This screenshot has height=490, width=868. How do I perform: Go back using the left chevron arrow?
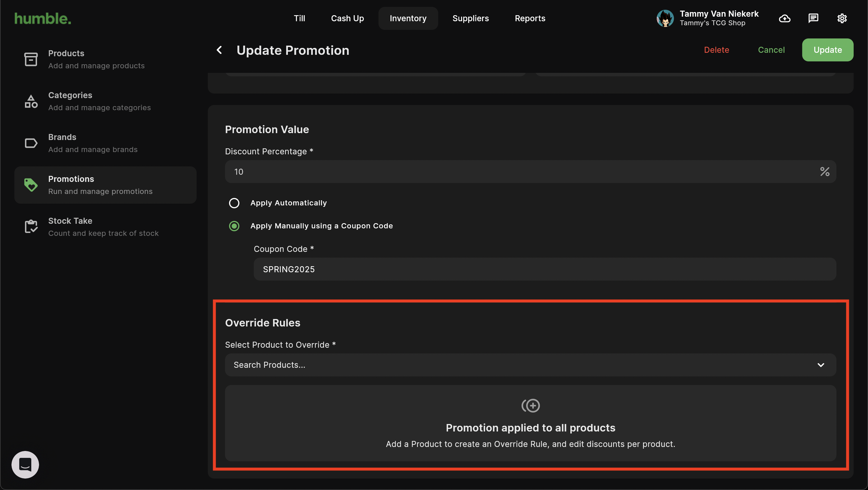pos(219,50)
